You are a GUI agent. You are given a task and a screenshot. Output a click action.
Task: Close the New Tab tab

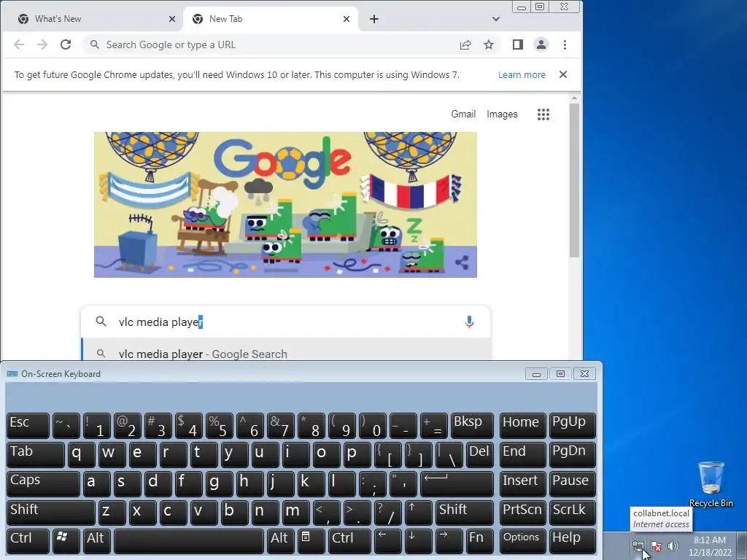(347, 19)
